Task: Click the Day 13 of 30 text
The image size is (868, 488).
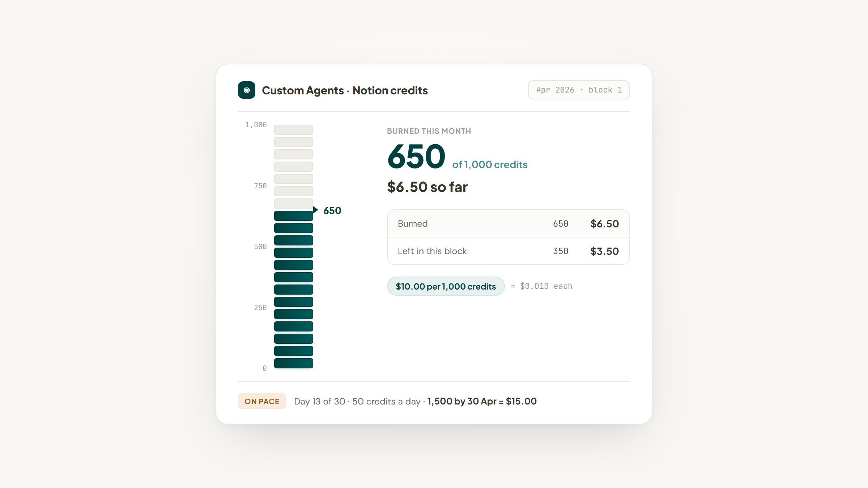Action: [320, 402]
